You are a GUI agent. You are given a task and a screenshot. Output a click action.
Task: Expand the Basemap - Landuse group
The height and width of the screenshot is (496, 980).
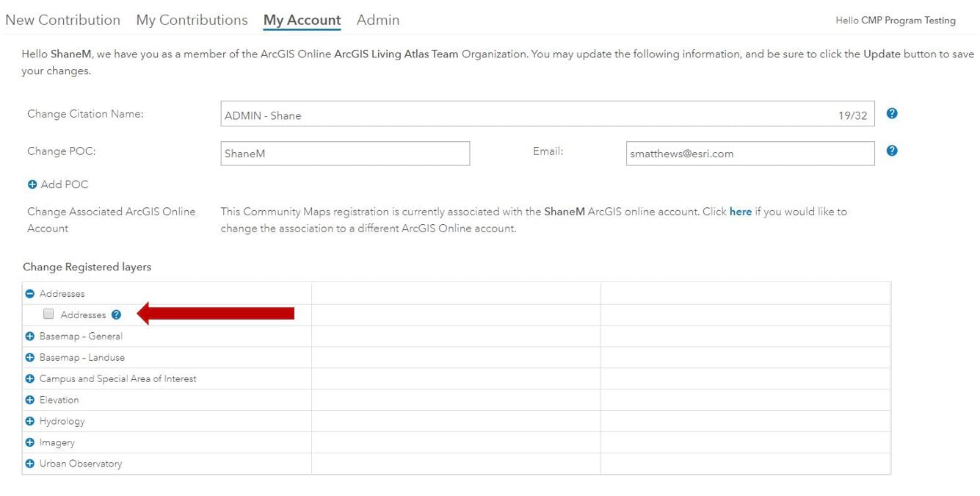(x=30, y=358)
